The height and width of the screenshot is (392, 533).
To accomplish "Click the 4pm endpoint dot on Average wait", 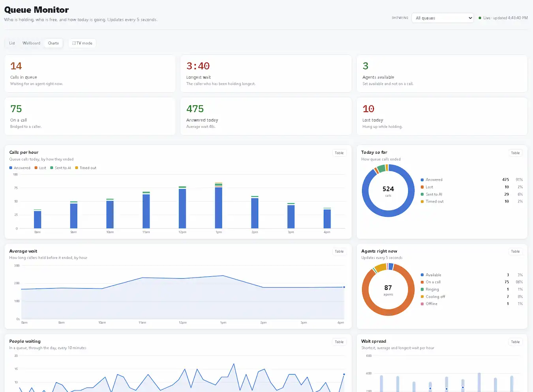I will [x=344, y=287].
